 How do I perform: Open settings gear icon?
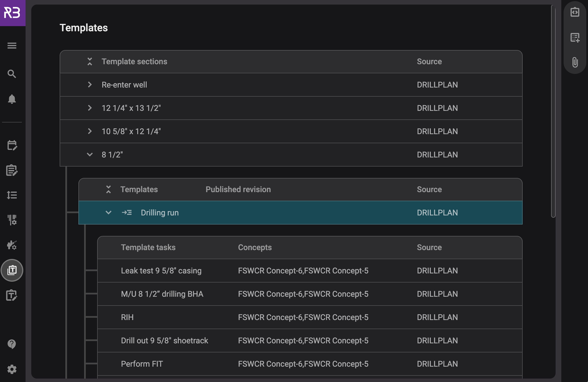[12, 369]
